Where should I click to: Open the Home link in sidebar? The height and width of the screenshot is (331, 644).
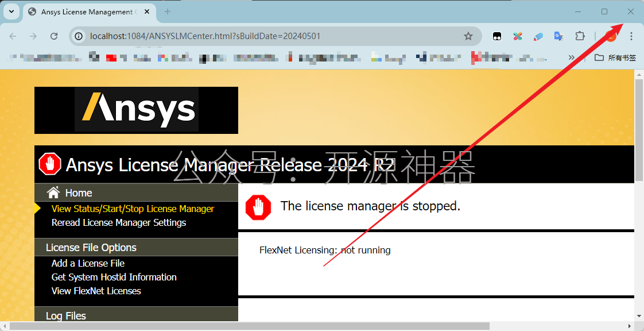tap(79, 193)
